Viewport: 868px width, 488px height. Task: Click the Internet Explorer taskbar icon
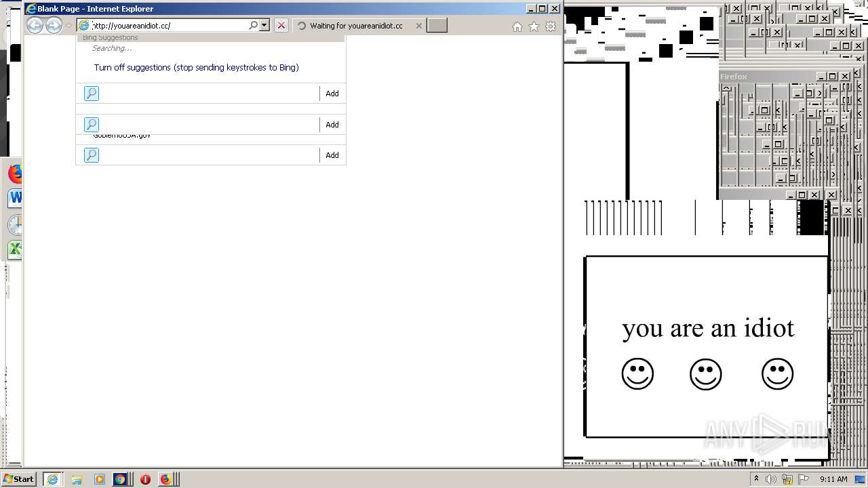pyautogui.click(x=52, y=479)
